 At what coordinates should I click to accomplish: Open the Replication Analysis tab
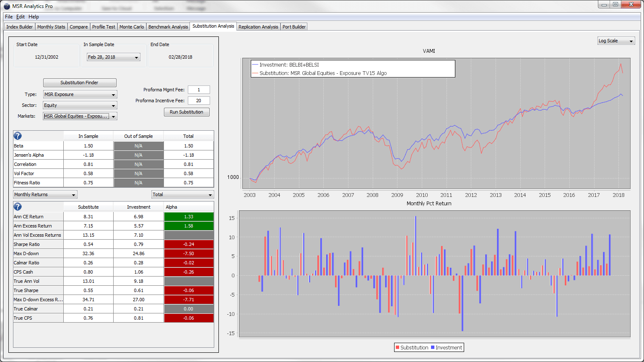click(258, 27)
